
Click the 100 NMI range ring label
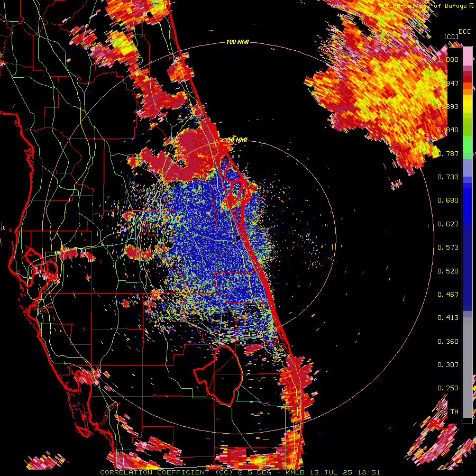(x=237, y=42)
